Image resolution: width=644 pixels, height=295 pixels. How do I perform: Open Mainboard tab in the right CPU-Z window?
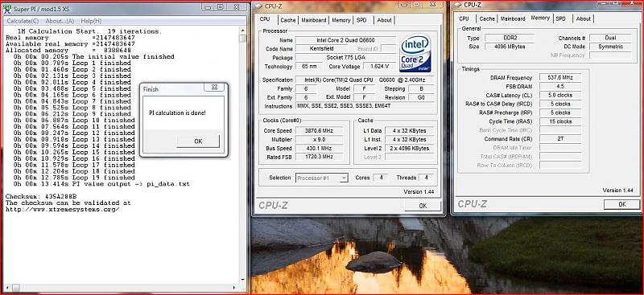point(513,18)
